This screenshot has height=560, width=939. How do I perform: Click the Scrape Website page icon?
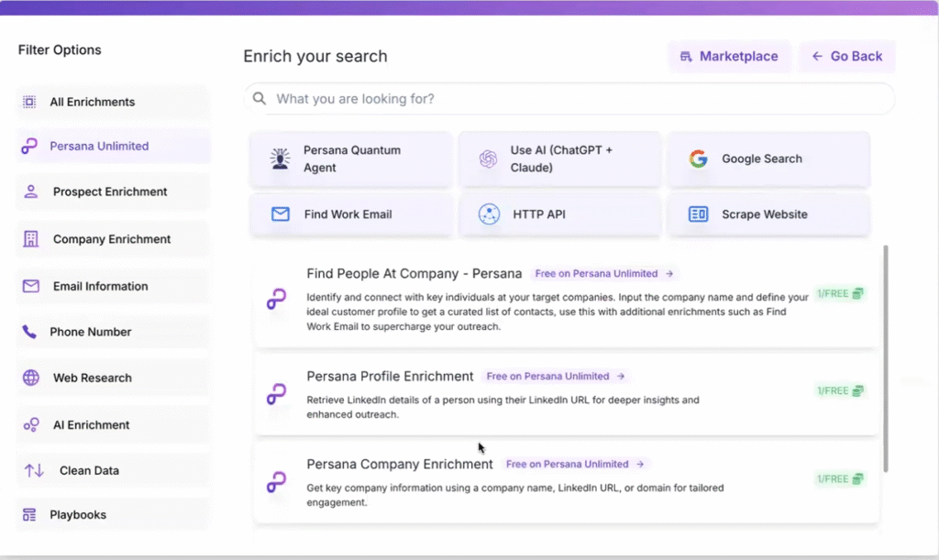698,214
